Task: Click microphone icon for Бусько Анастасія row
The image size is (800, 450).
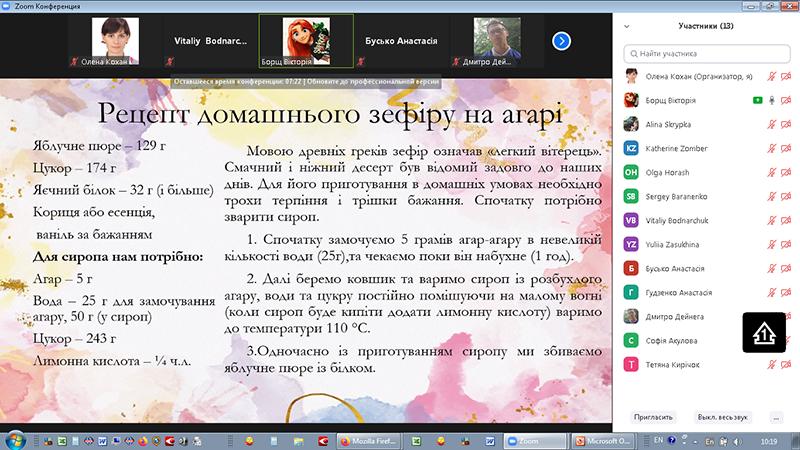Action: (771, 268)
